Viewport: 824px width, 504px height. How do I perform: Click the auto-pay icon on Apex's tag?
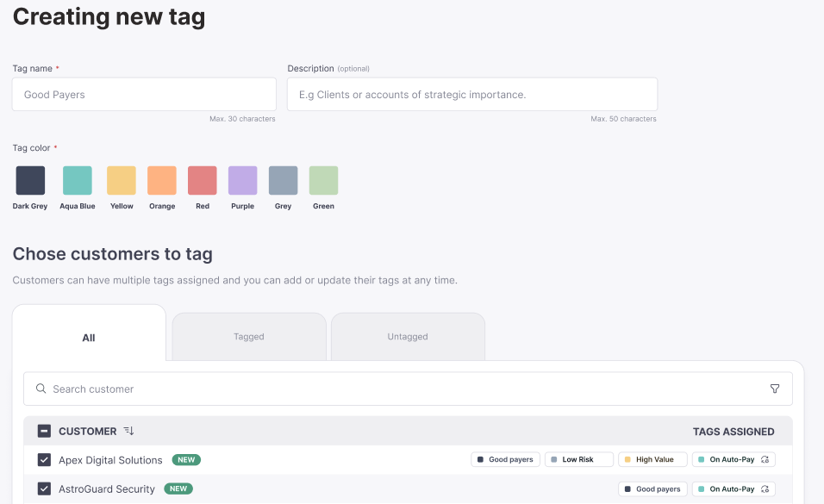tap(765, 460)
